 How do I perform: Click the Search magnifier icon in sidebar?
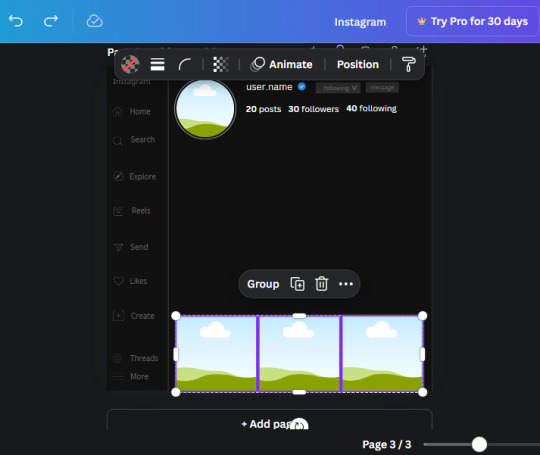[x=117, y=141]
